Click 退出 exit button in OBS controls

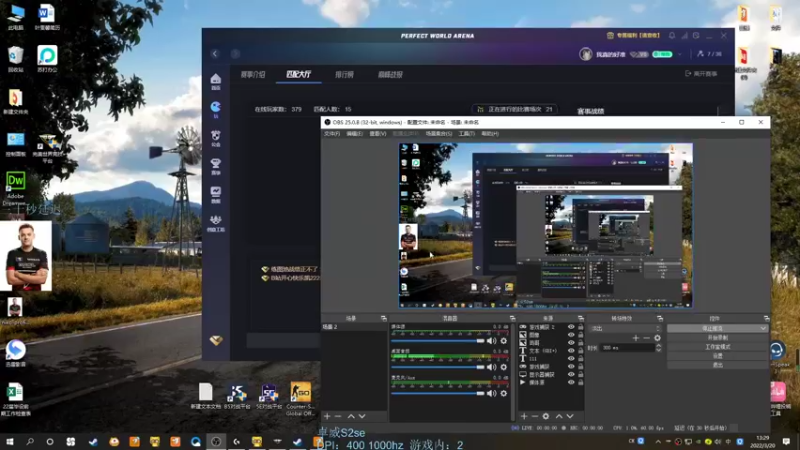coord(717,365)
